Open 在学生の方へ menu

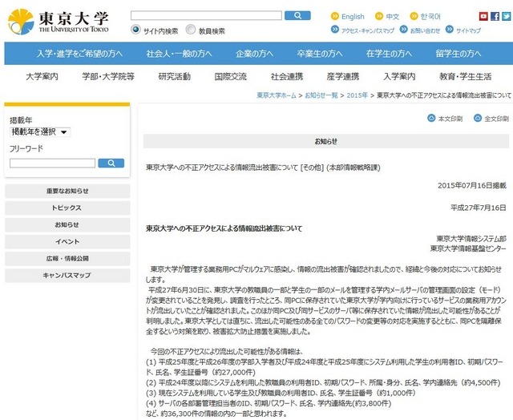click(389, 54)
